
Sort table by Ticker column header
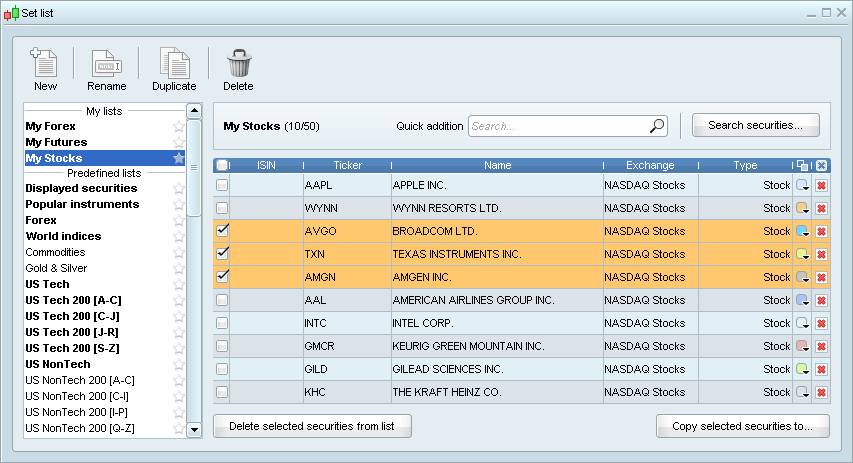tap(347, 165)
